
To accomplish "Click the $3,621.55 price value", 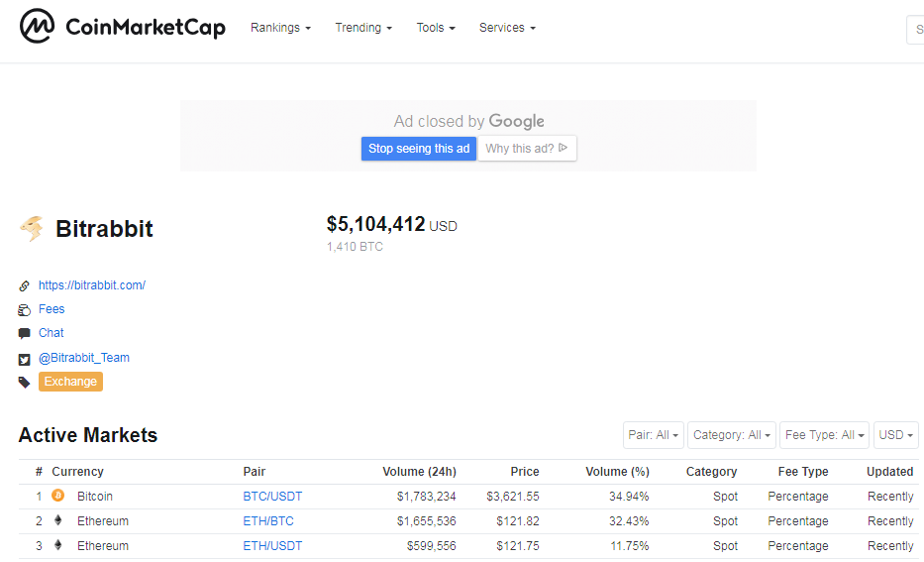I will 513,497.
